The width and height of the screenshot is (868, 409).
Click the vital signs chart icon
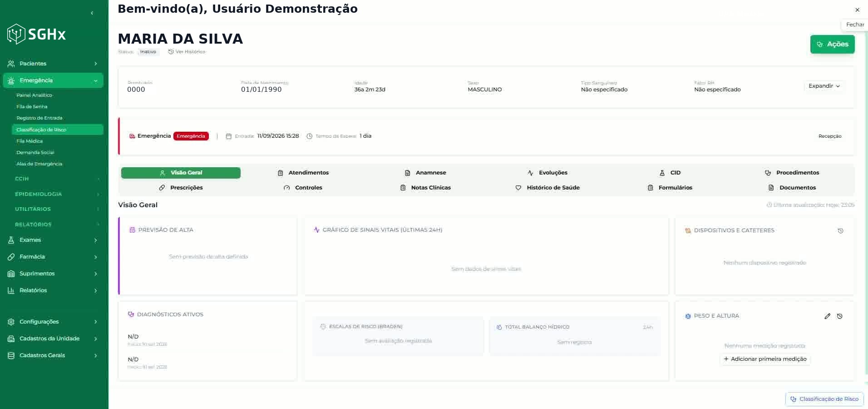click(x=317, y=230)
